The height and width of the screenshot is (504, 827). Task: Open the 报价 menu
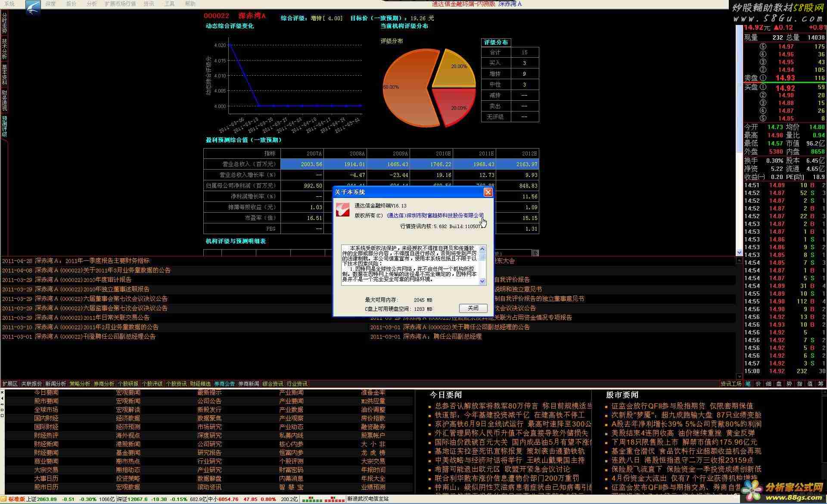(x=72, y=4)
